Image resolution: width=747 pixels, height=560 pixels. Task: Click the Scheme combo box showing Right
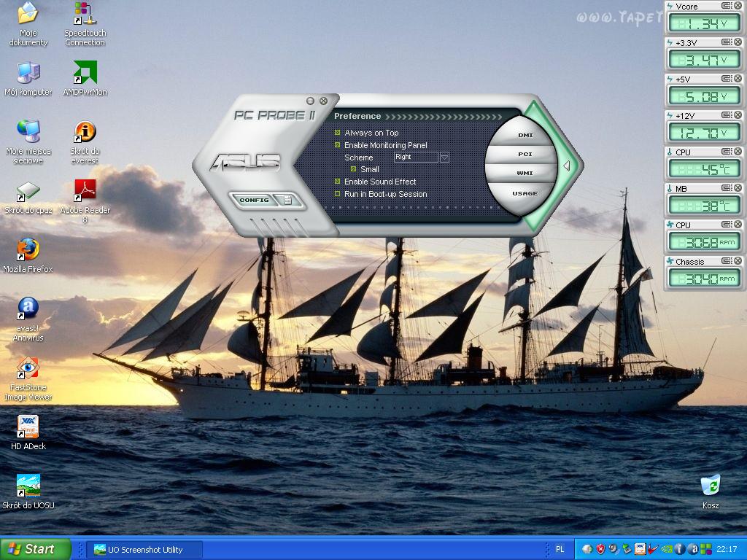coord(415,157)
